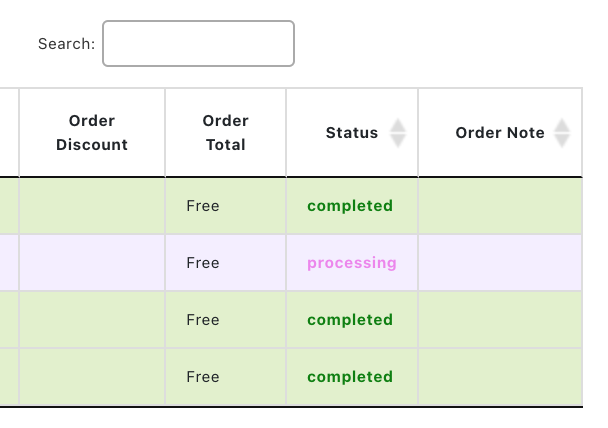Click the first row's empty Order Discount cell
Image resolution: width=608 pixels, height=428 pixels.
click(x=92, y=206)
